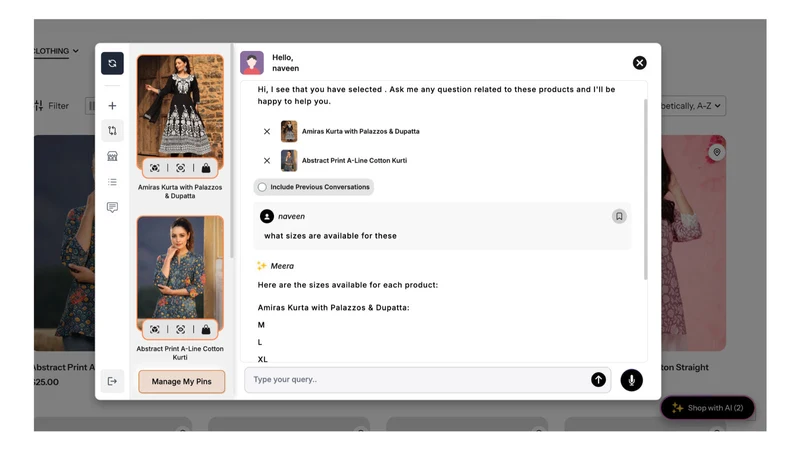Bookmark naveen's message

pyautogui.click(x=619, y=216)
